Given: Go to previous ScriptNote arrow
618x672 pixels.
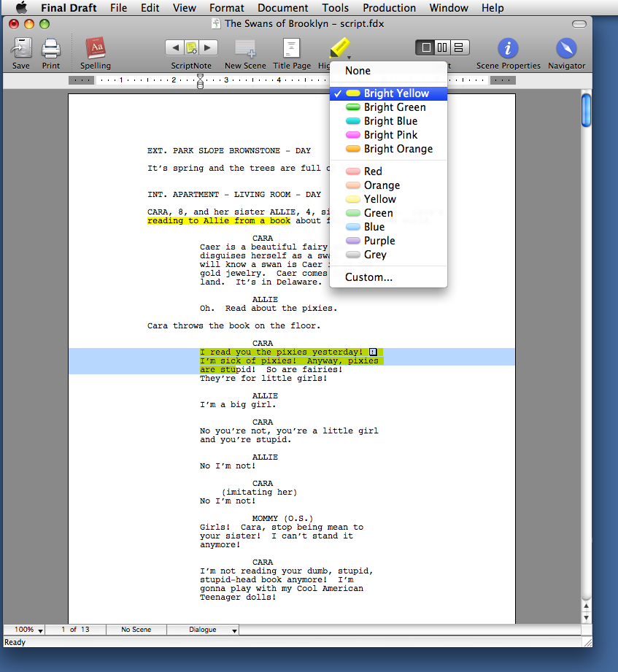Looking at the screenshot, I should (174, 47).
